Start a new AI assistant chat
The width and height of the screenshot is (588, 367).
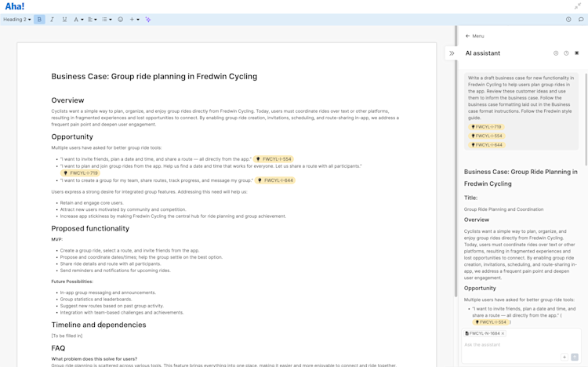[556, 53]
